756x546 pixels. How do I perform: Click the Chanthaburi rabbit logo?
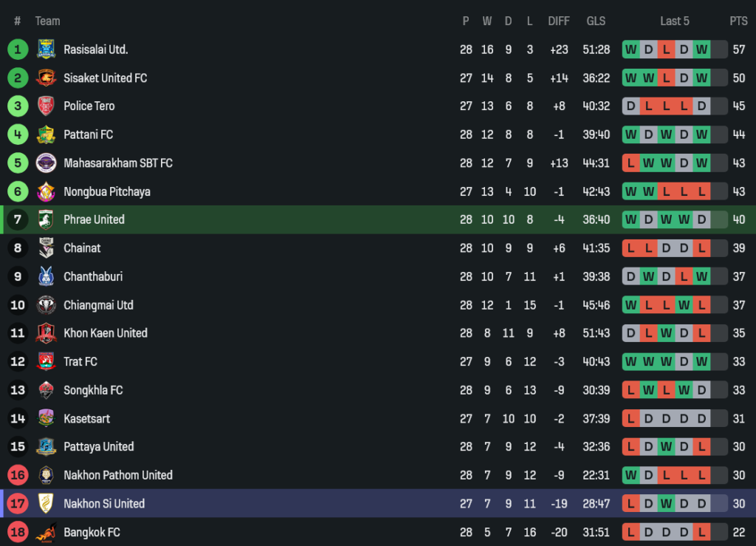coord(46,276)
